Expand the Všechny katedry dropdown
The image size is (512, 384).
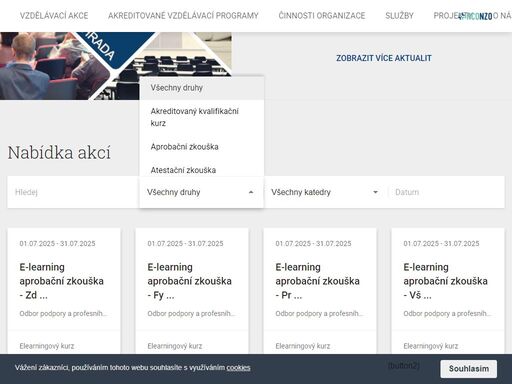pos(325,192)
